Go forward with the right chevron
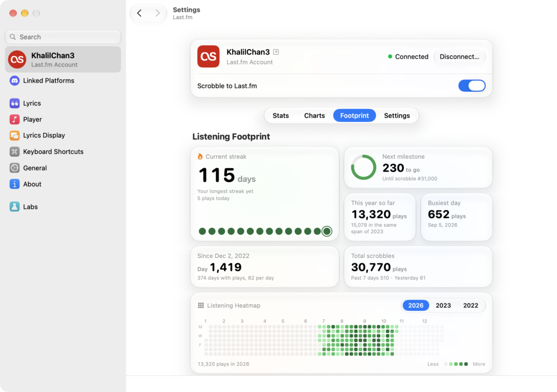 pos(157,13)
